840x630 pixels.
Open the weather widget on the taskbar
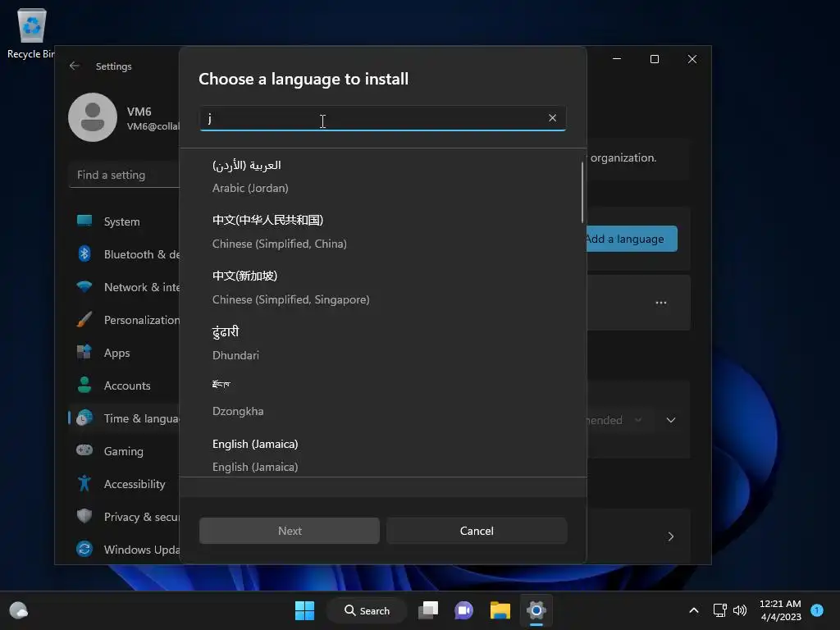19,610
